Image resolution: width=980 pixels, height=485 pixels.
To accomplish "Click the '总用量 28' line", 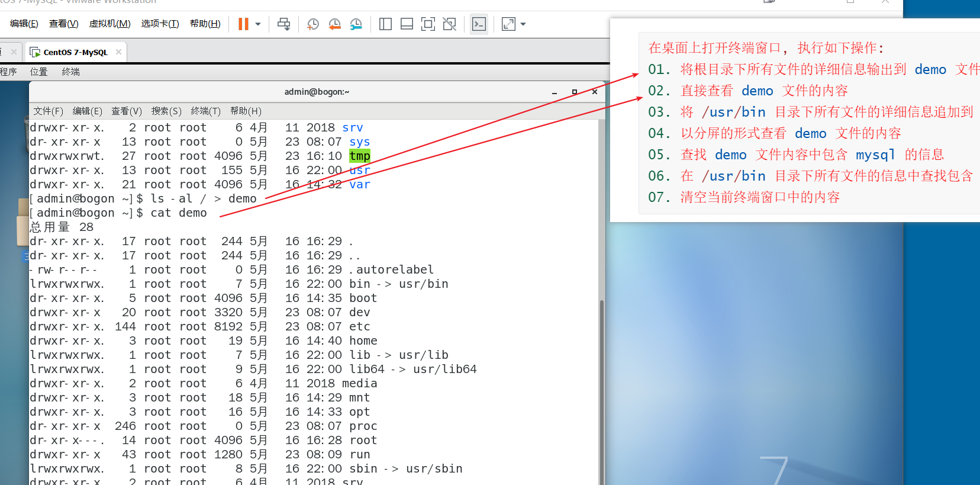I will [x=62, y=227].
